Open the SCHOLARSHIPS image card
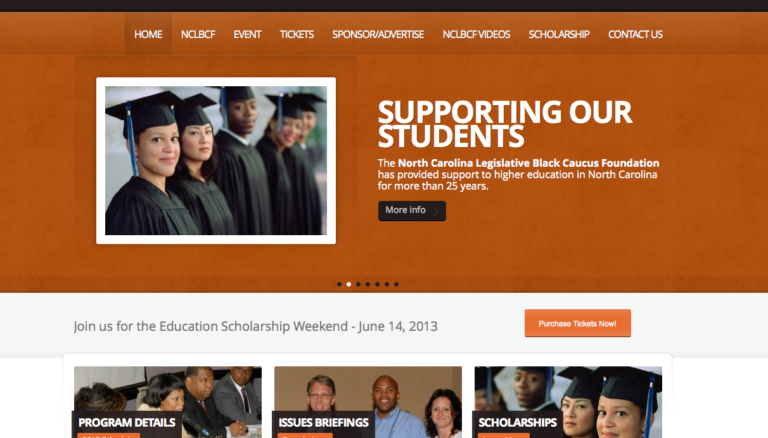 568,402
